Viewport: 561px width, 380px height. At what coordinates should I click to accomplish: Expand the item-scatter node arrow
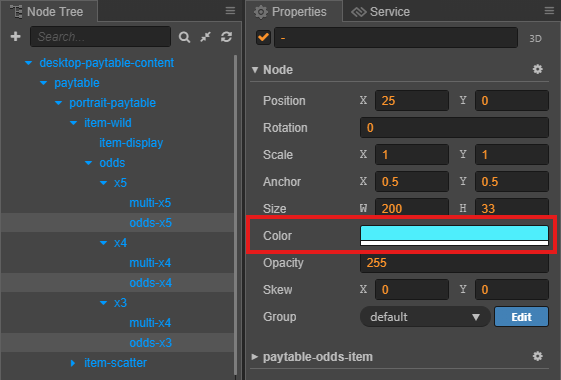[73, 363]
